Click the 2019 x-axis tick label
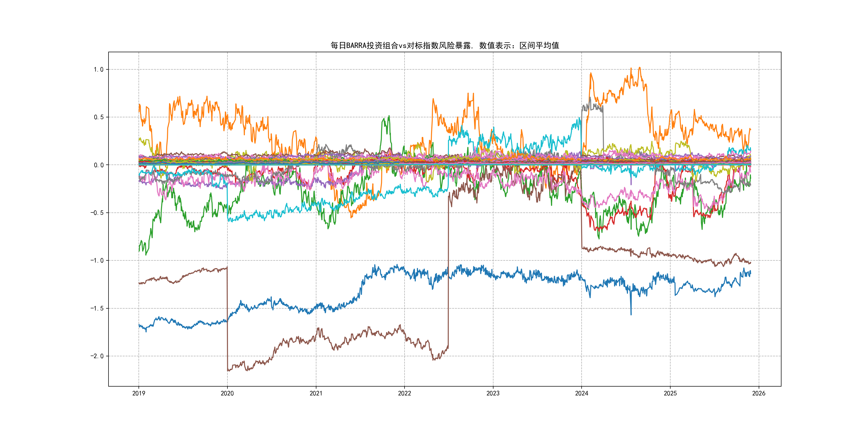Screen dimensions: 868x434 point(139,393)
